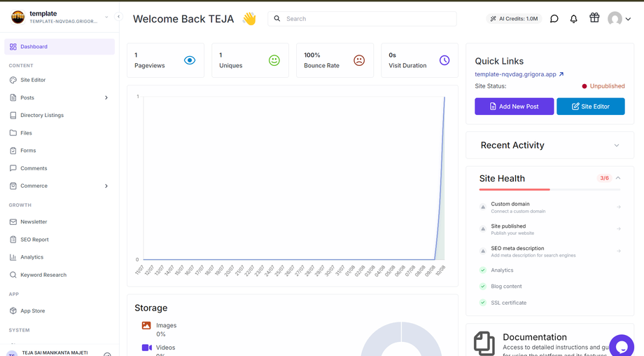Open Forms in the sidebar
This screenshot has width=644, height=356.
[59, 151]
